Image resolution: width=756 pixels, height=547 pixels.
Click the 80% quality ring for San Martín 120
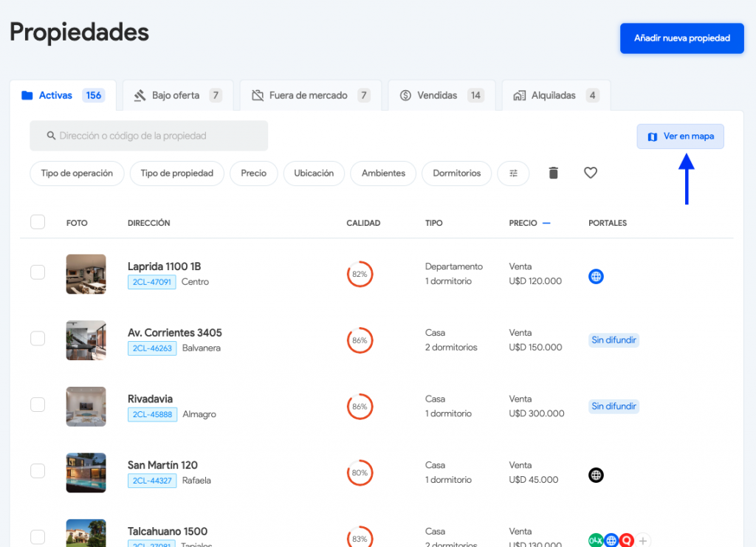tap(360, 472)
